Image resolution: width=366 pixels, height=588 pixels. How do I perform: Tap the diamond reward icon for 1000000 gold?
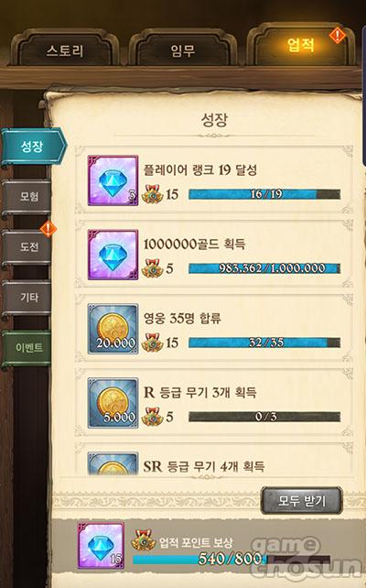113,255
